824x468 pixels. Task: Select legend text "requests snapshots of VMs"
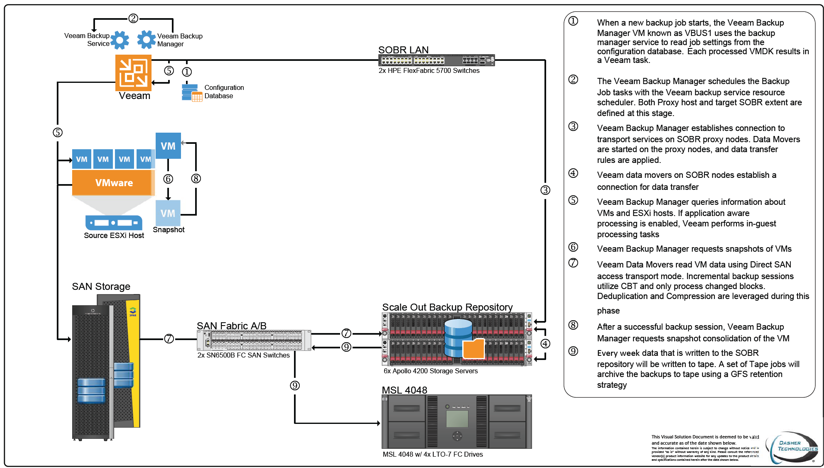point(743,248)
